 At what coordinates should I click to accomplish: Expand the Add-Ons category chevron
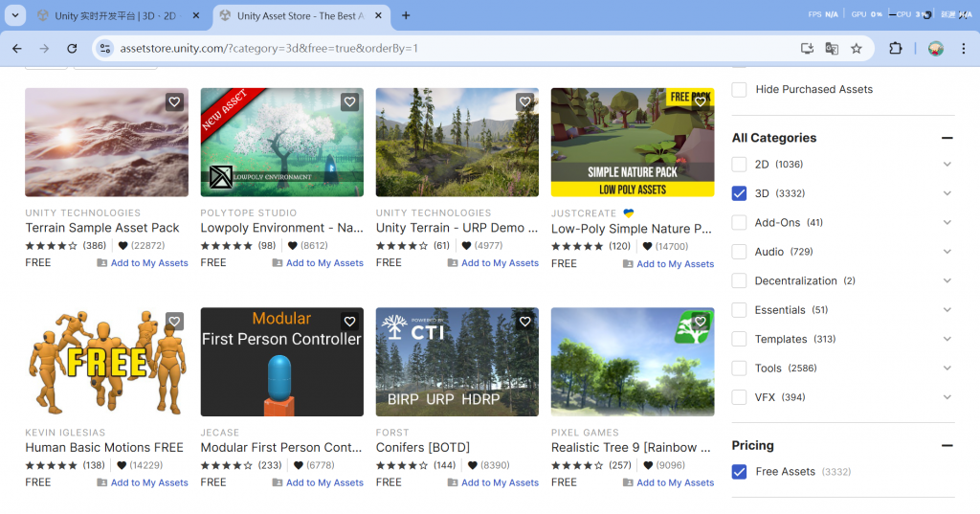(947, 223)
